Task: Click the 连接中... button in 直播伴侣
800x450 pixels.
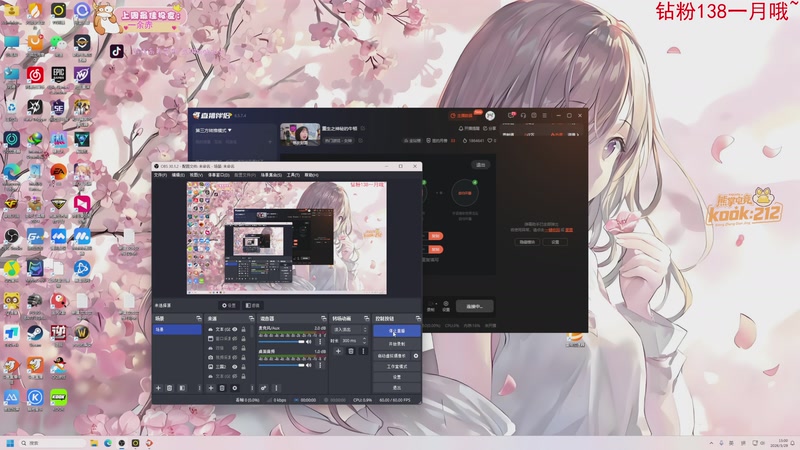Action: click(x=474, y=306)
